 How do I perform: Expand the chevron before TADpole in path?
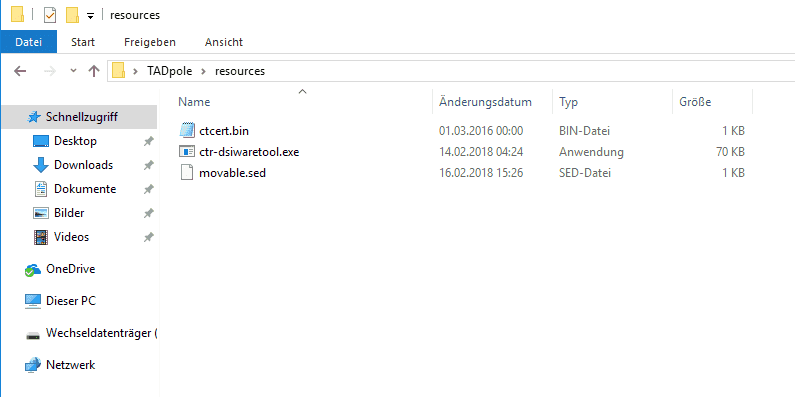pyautogui.click(x=135, y=71)
